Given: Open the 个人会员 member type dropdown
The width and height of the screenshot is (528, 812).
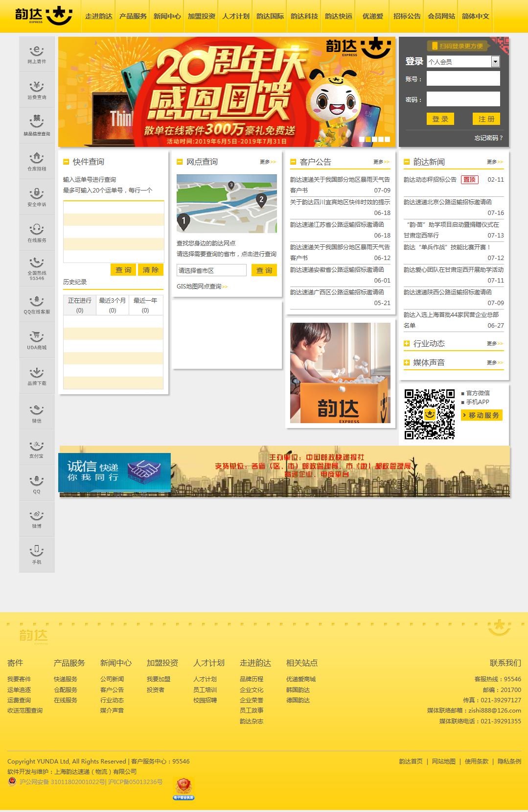Looking at the screenshot, I should (x=463, y=62).
